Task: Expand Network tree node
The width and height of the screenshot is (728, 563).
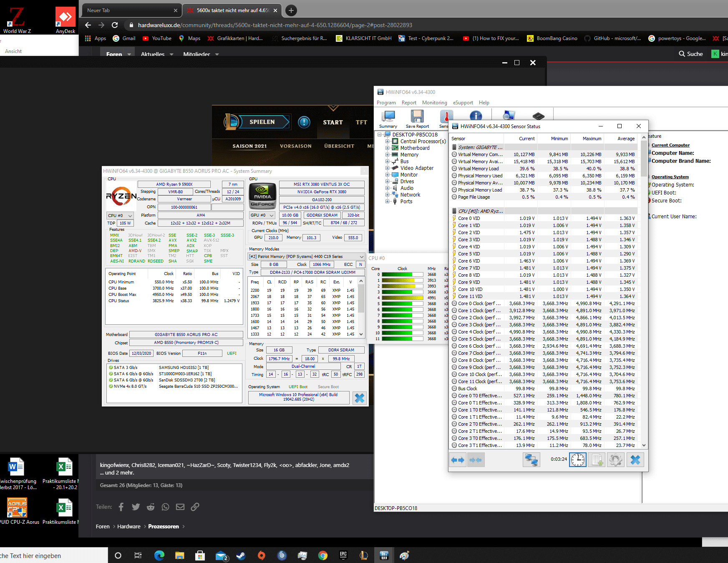Action: pyautogui.click(x=387, y=195)
